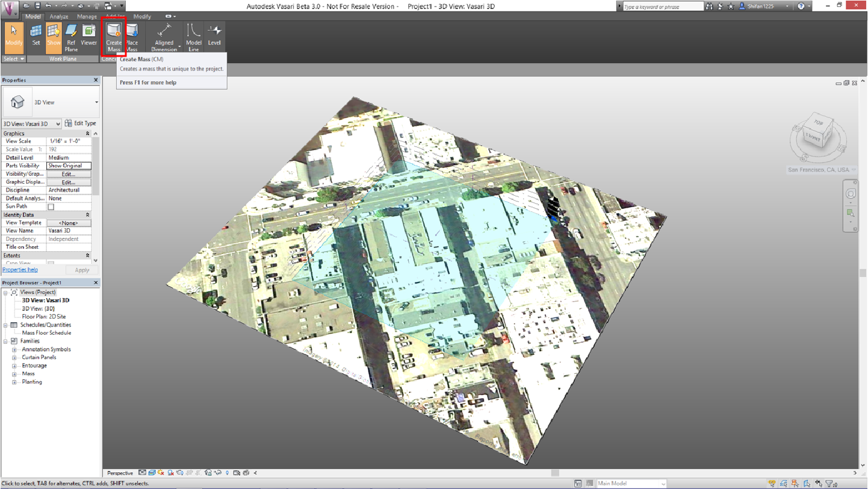Click the Graphic Display Edit button
Screen dimensions: 868x489
coord(69,182)
